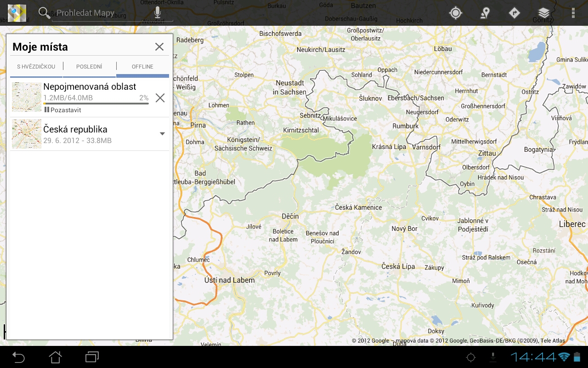Click the Pirna map label
The image size is (588, 368).
pos(198,125)
